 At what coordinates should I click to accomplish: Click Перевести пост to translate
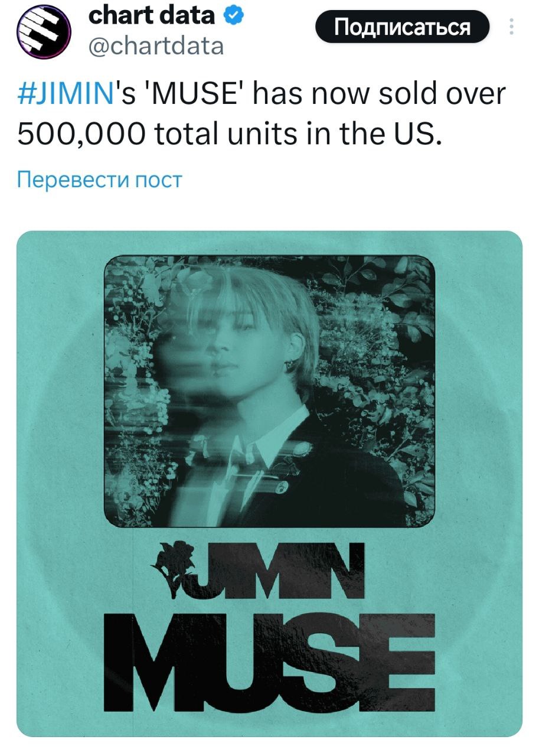pyautogui.click(x=99, y=180)
